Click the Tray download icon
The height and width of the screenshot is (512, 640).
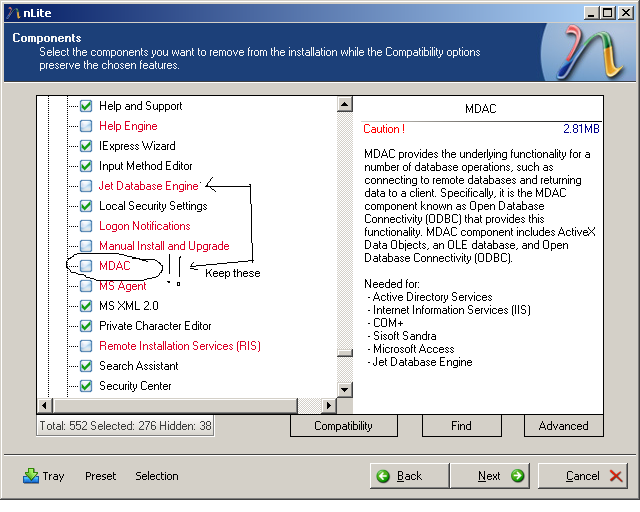point(31,476)
